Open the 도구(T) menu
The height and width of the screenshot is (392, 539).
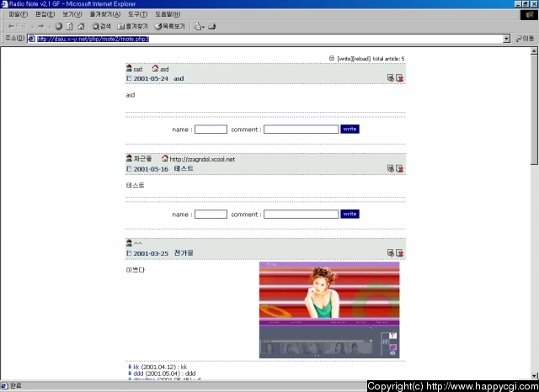click(137, 14)
